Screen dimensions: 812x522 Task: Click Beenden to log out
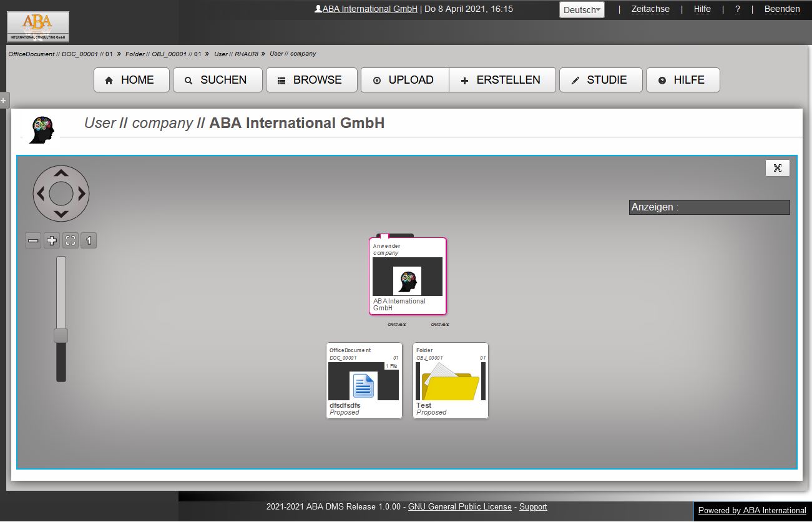click(x=782, y=9)
